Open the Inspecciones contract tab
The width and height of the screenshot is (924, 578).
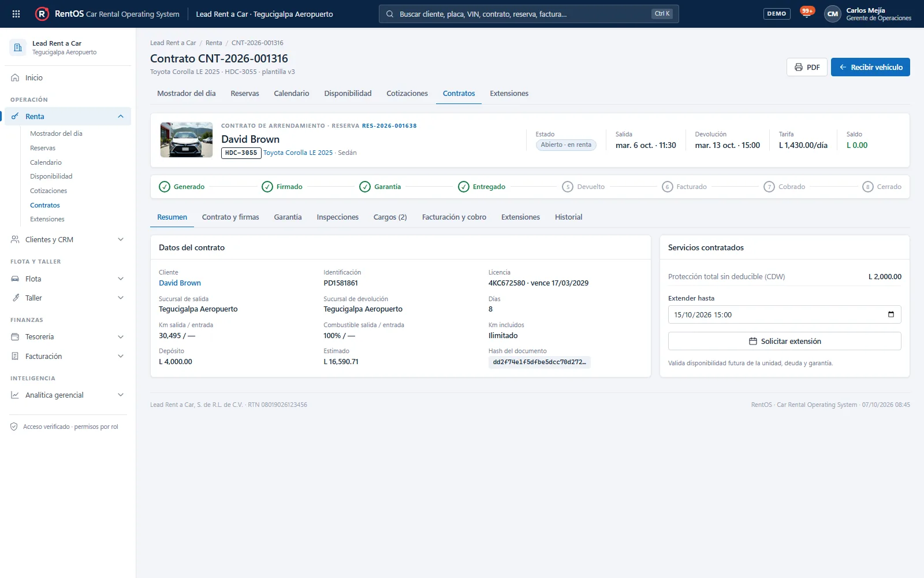pos(337,217)
